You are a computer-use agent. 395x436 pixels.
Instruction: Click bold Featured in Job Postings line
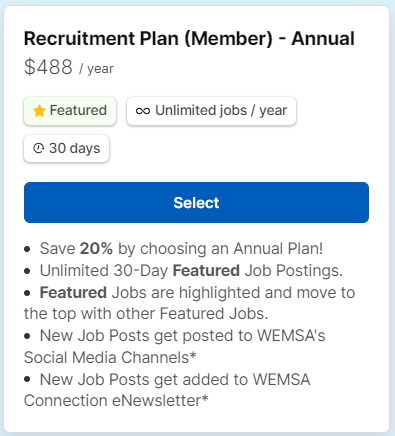point(206,271)
